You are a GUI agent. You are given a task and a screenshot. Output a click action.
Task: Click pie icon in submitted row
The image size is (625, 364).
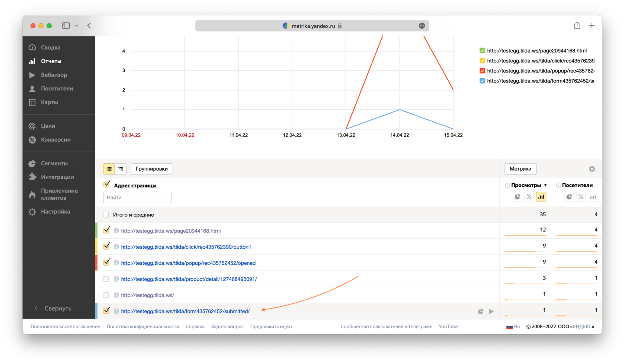[481, 312]
